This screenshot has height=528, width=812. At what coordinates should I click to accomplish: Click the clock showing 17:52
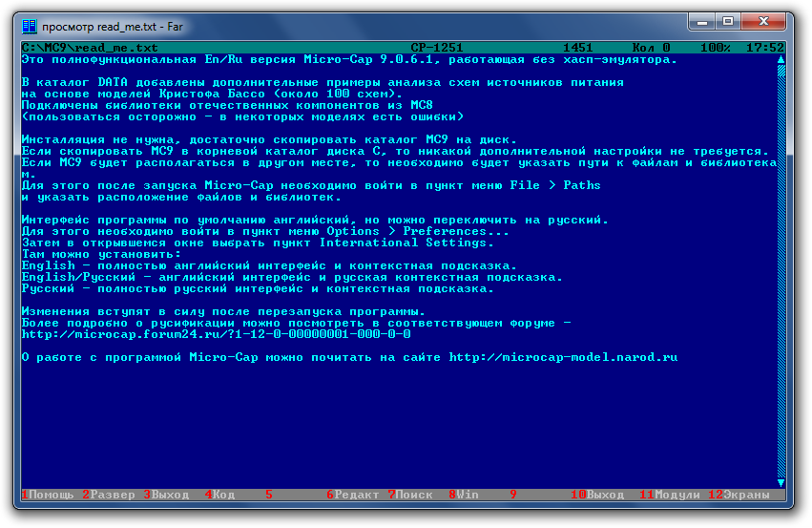[765, 48]
